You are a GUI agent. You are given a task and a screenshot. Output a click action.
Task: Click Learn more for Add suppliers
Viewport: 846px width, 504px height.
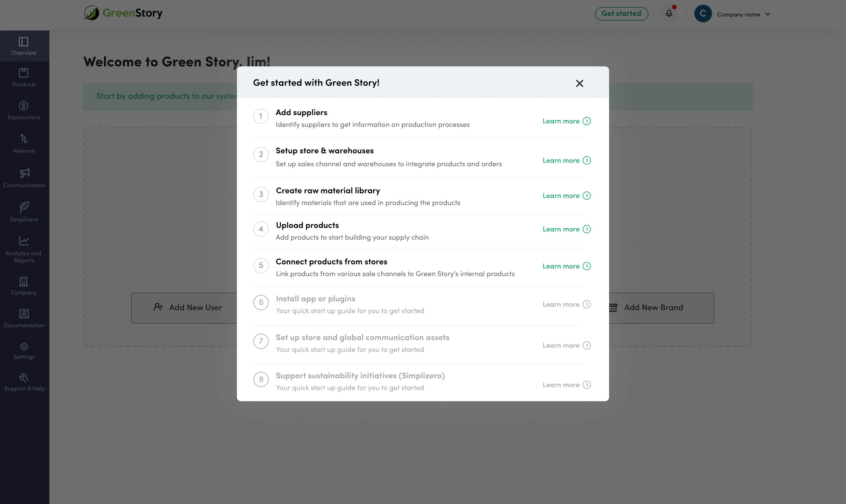pos(561,121)
